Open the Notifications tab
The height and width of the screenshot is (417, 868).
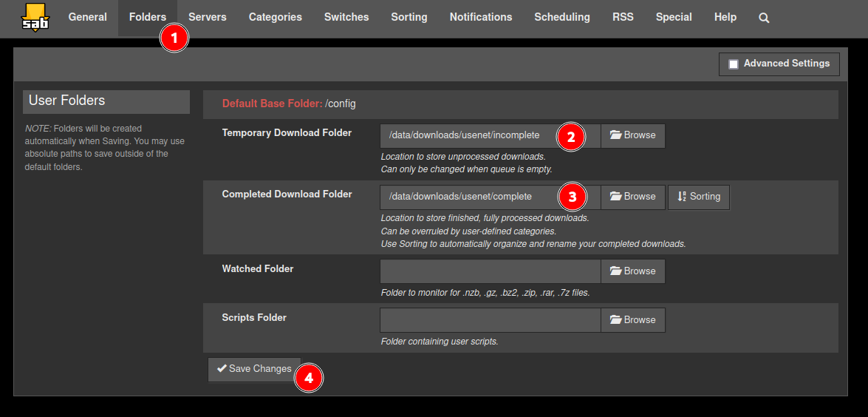(481, 18)
